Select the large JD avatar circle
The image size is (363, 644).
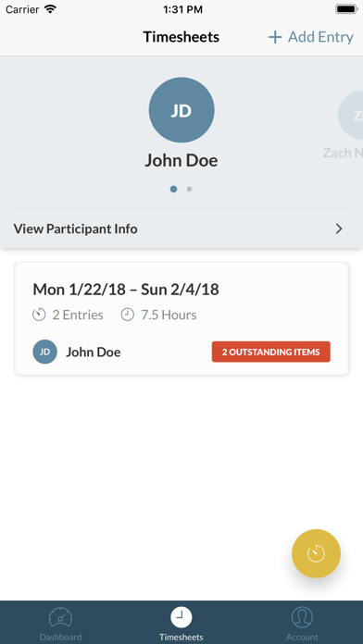pyautogui.click(x=181, y=110)
